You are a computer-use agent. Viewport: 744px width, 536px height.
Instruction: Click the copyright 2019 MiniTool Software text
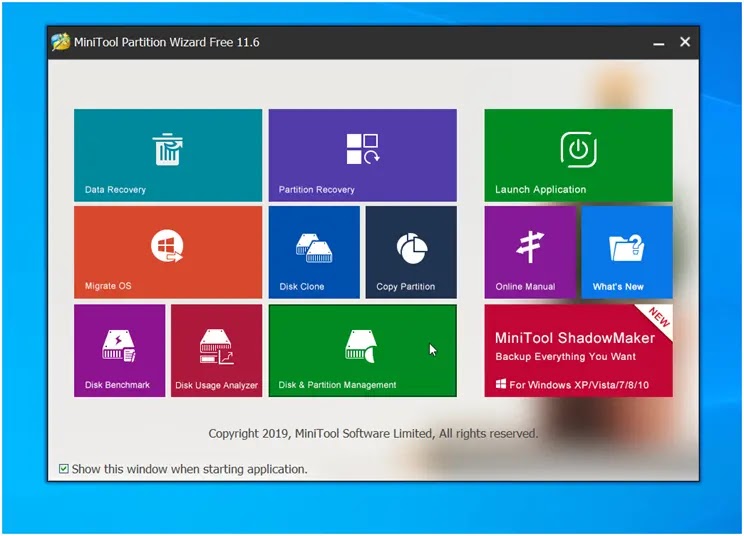click(373, 434)
